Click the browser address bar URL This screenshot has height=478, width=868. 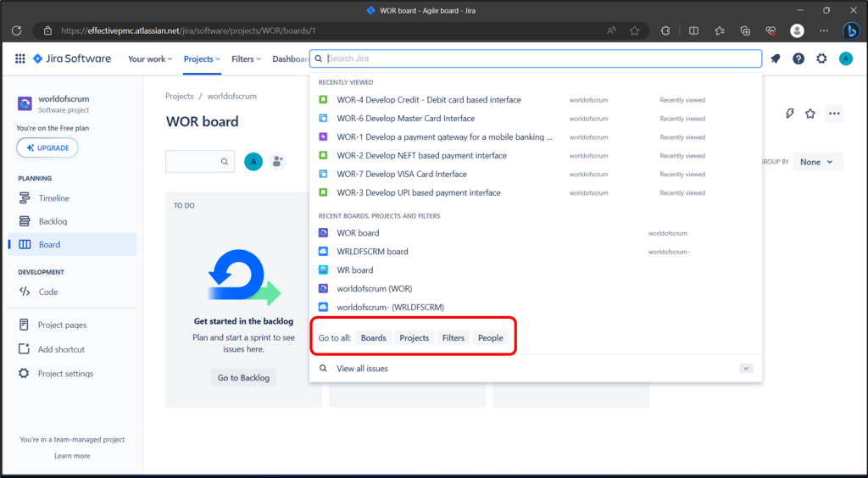188,31
